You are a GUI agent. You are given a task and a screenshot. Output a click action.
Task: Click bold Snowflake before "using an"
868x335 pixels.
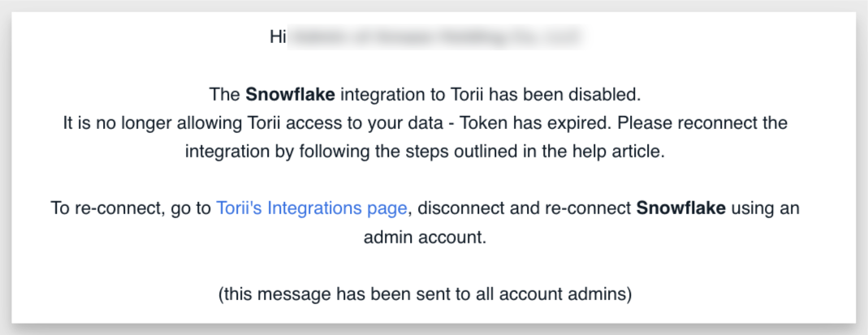point(681,208)
